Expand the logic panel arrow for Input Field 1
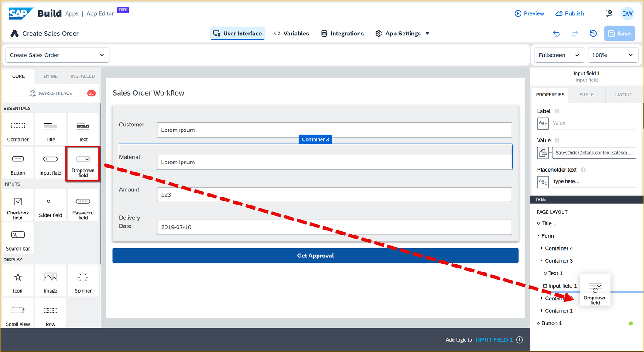Viewport: 644px width, 352px height. (519, 340)
